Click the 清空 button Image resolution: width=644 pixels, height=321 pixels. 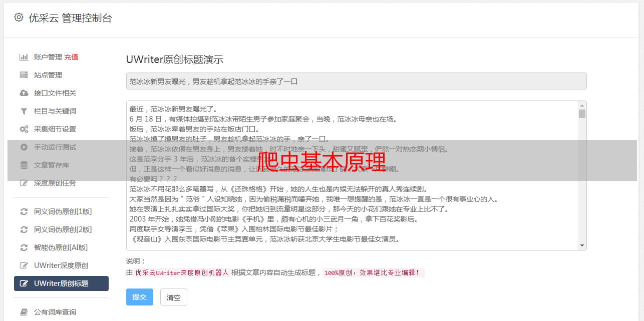click(x=174, y=297)
